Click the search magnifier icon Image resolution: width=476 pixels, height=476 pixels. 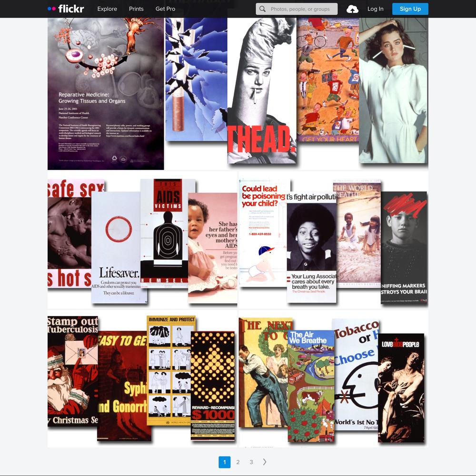pos(262,9)
